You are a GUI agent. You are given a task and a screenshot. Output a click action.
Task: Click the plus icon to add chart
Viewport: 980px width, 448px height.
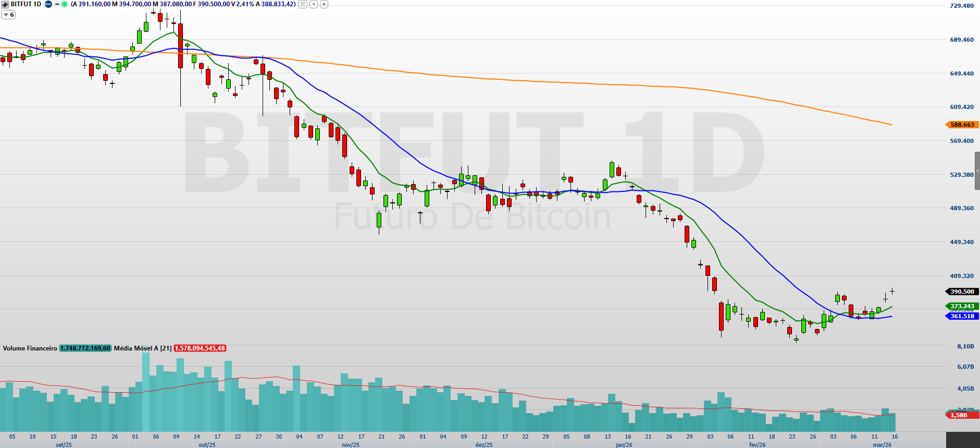324,4
